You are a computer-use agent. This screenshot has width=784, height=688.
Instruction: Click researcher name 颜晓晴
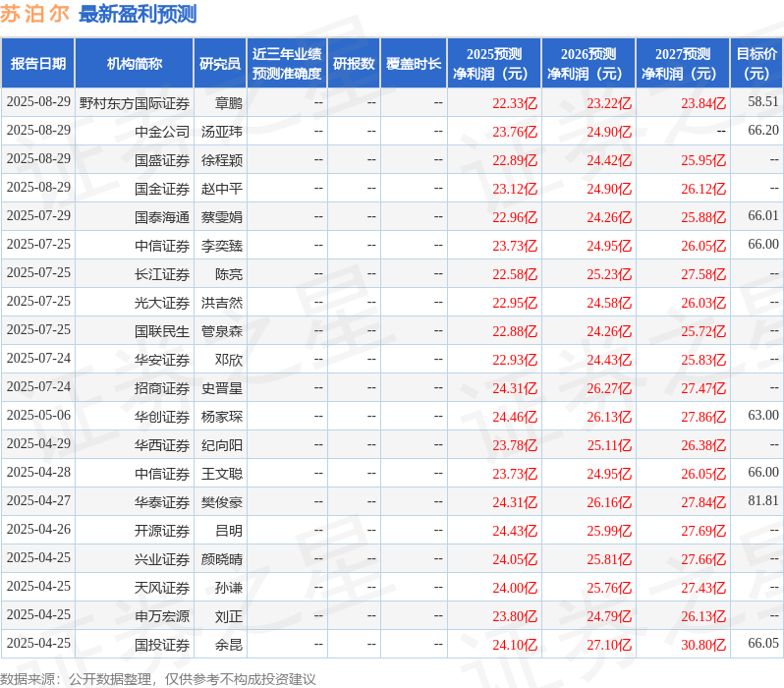click(x=221, y=559)
